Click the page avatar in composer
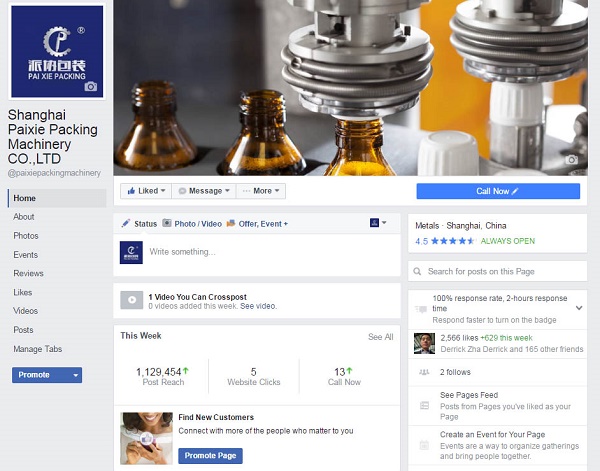The height and width of the screenshot is (471, 600). 131,252
